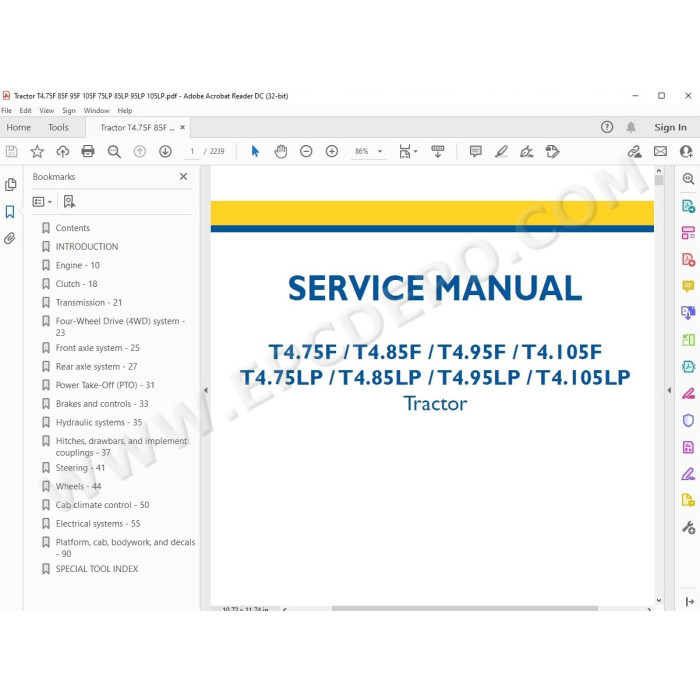Show page thumbnails panel

11,184
